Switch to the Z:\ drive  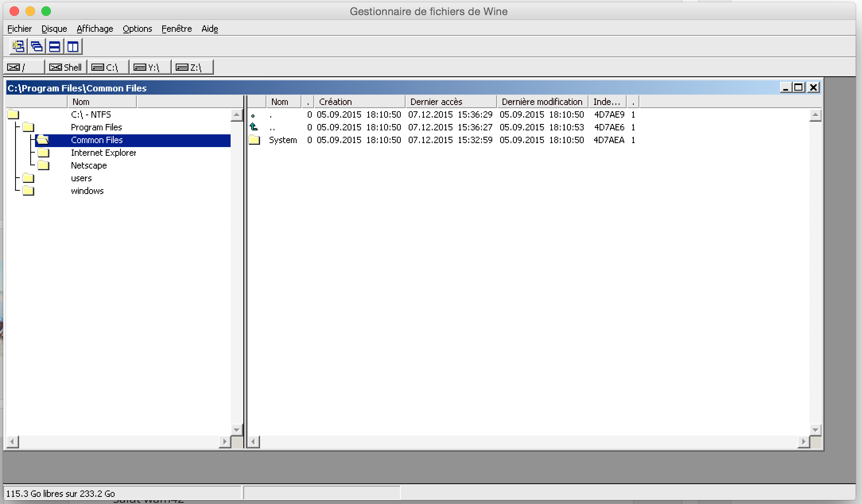click(x=192, y=67)
